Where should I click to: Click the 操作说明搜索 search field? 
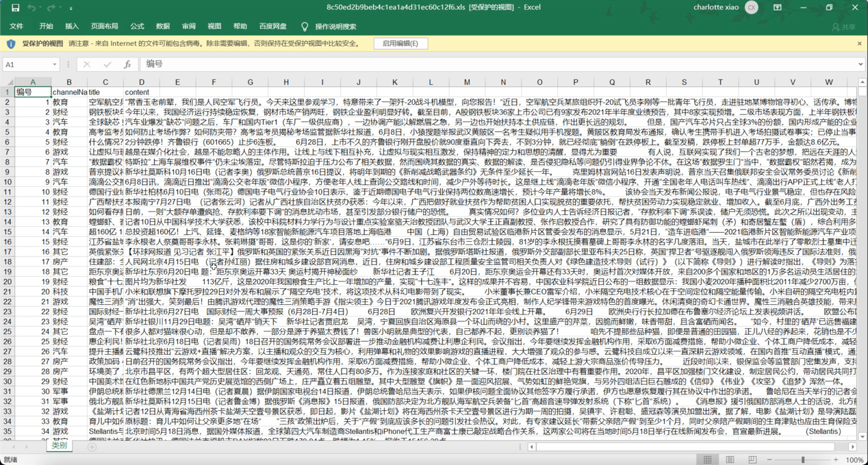tap(335, 26)
